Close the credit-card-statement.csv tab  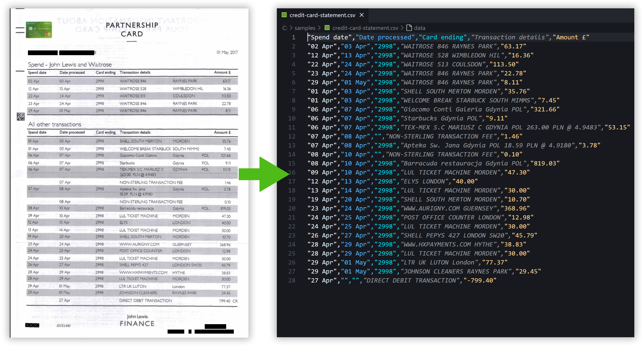click(362, 15)
